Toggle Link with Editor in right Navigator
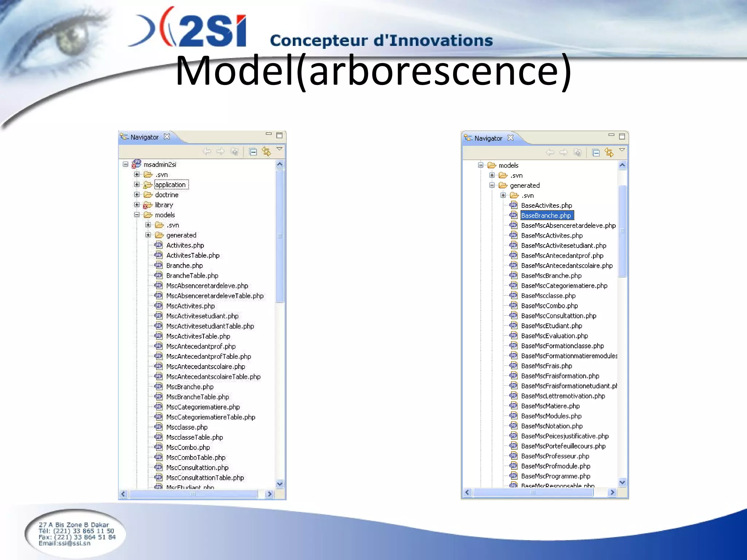Image resolution: width=747 pixels, height=560 pixels. coord(609,152)
